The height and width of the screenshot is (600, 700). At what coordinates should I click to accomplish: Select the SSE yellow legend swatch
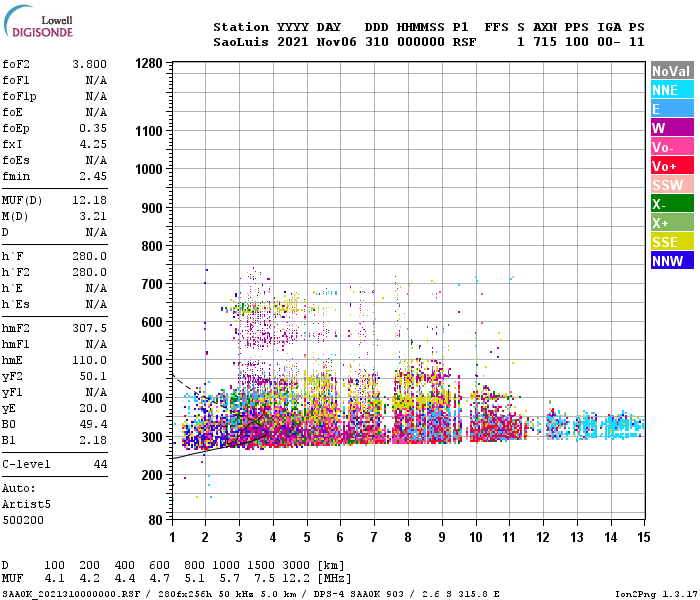(x=672, y=242)
